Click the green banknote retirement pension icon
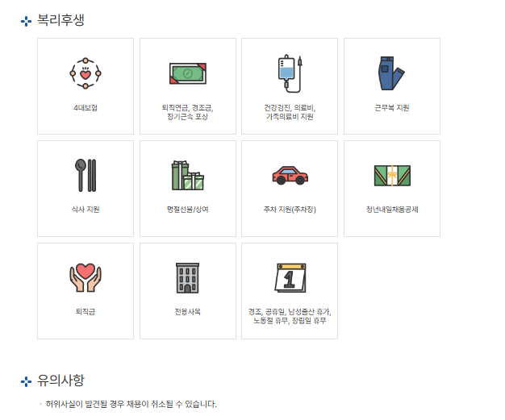505x420 pixels. pyautogui.click(x=188, y=73)
